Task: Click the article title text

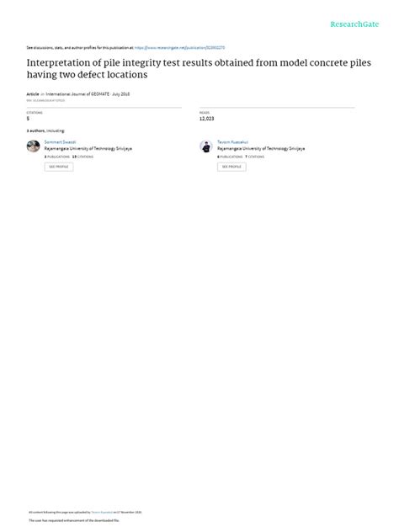Action: click(x=199, y=68)
